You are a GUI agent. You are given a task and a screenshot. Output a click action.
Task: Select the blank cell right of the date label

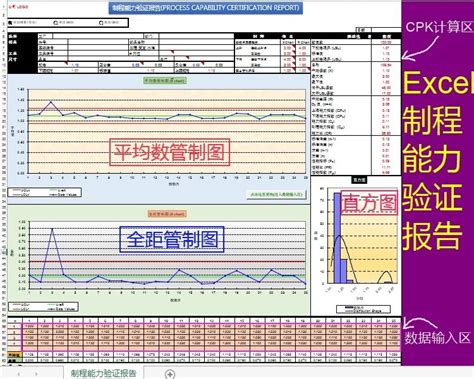pyautogui.click(x=386, y=30)
